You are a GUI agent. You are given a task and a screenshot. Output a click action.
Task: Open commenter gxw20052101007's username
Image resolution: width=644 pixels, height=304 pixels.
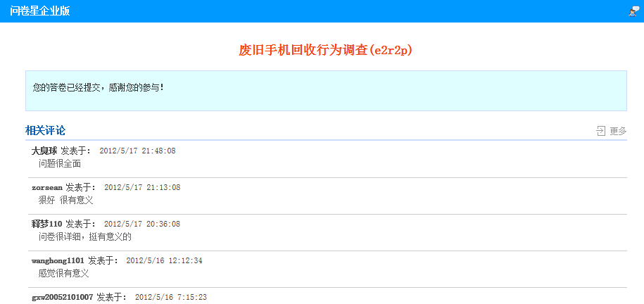click(x=63, y=297)
